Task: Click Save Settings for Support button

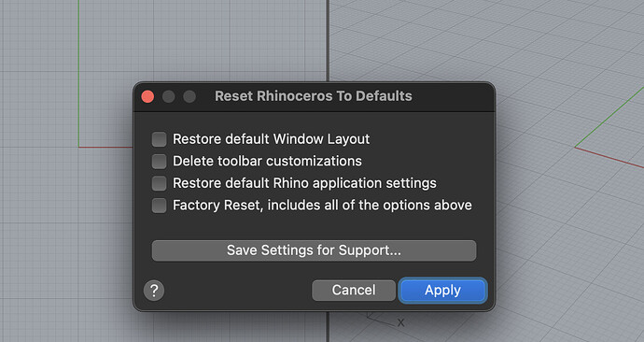Action: 314,250
